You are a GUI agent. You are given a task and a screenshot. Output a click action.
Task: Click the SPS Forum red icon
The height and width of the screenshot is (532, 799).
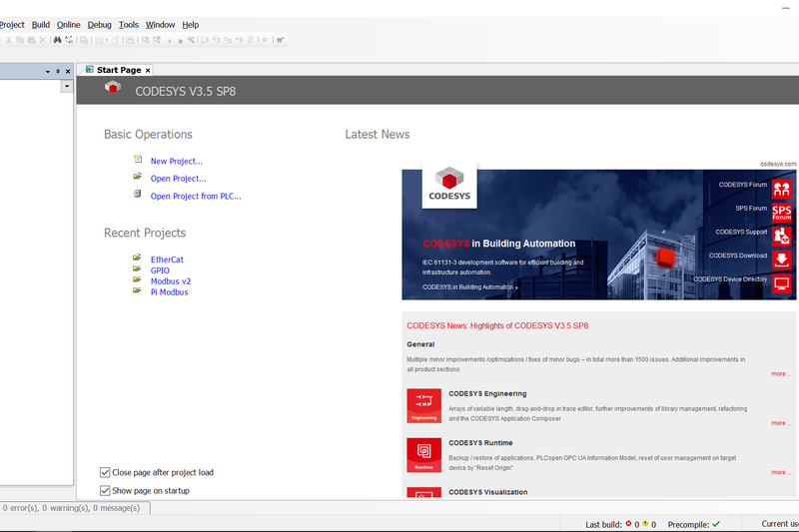tap(781, 213)
